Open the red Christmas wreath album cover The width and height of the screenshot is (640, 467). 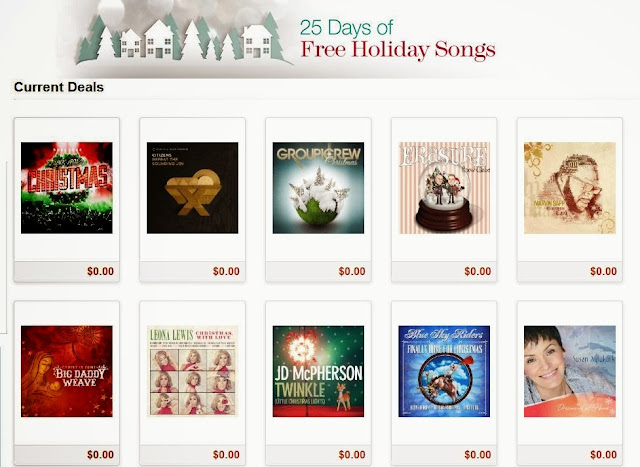coord(67,188)
